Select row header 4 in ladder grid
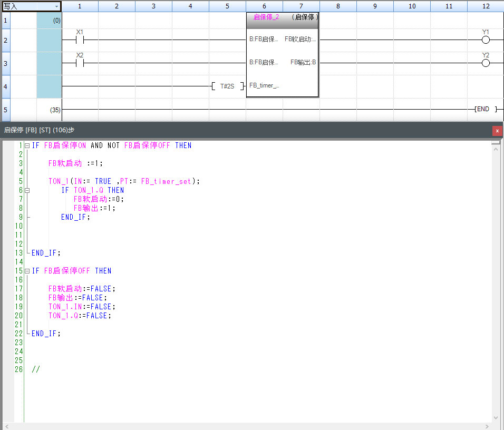The height and width of the screenshot is (430, 504). (x=6, y=86)
